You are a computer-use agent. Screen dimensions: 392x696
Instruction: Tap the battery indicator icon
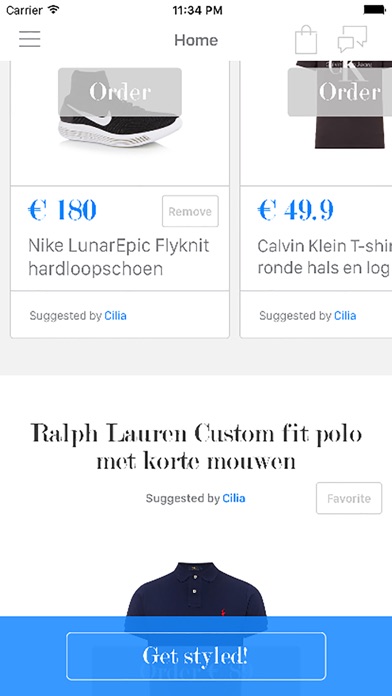375,9
